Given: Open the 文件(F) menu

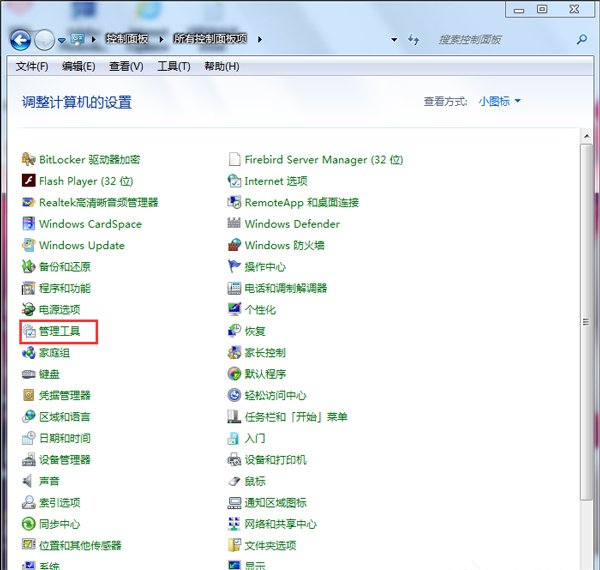Looking at the screenshot, I should 32,67.
